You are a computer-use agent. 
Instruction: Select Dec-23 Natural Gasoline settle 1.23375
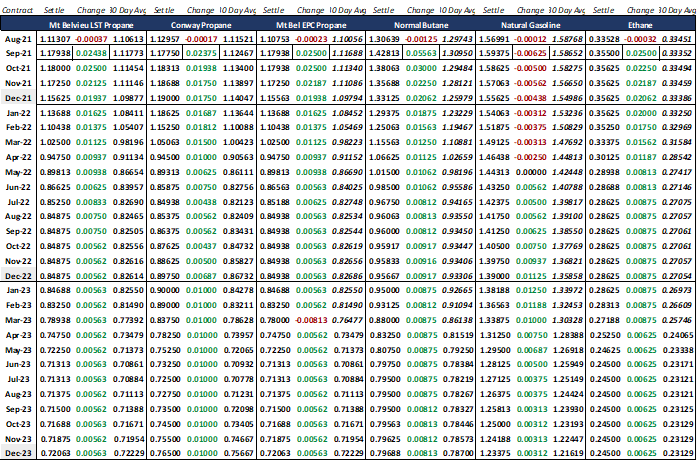coord(495,453)
